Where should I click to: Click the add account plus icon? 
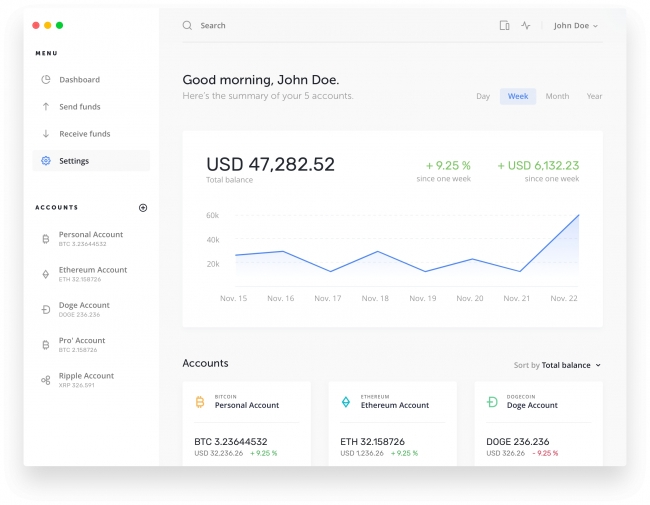pyautogui.click(x=143, y=208)
